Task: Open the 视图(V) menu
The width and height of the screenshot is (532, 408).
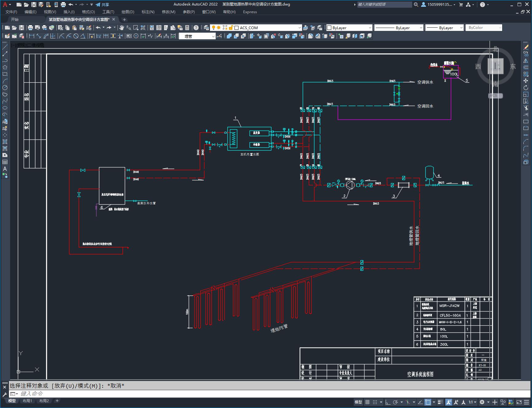Action: point(50,12)
